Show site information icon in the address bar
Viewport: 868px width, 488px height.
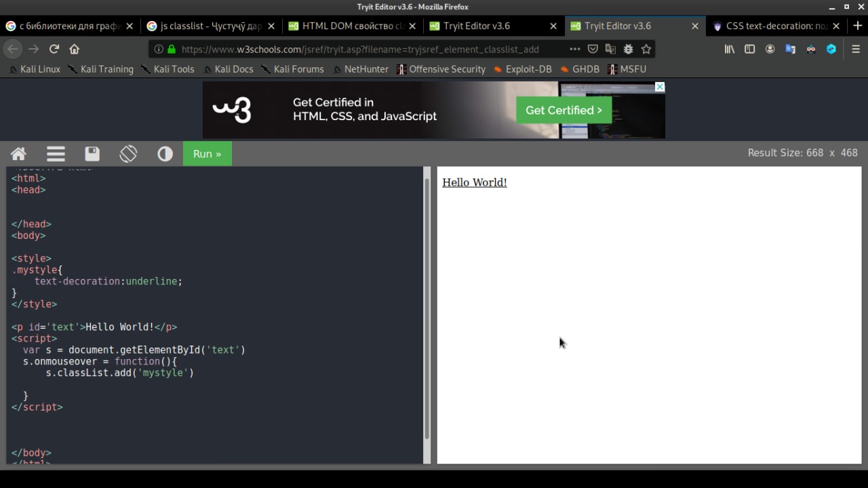coord(159,49)
